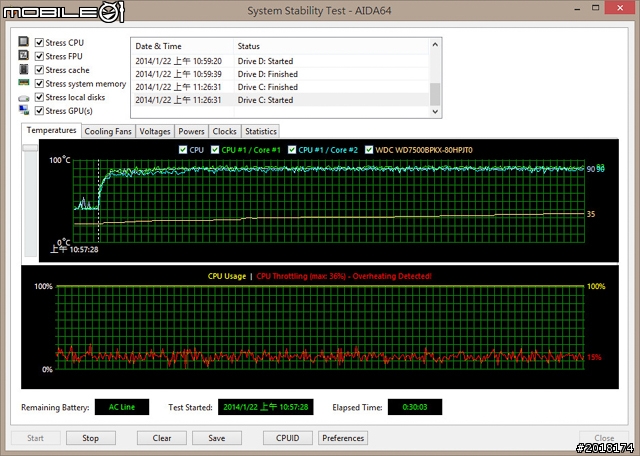Viewport: 640px width, 456px height.
Task: Click the Elapsed Time value 0:30:03
Action: (x=415, y=407)
